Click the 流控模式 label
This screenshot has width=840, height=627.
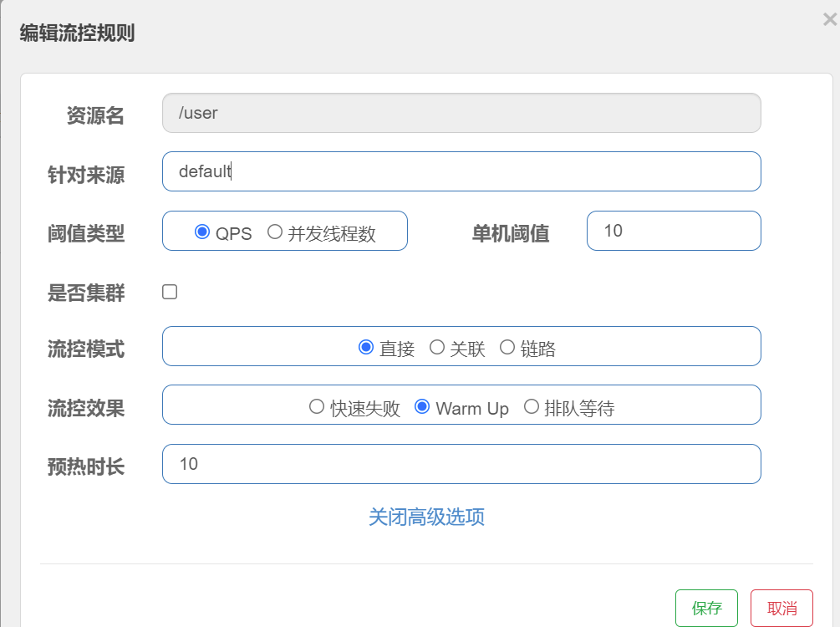click(x=86, y=349)
